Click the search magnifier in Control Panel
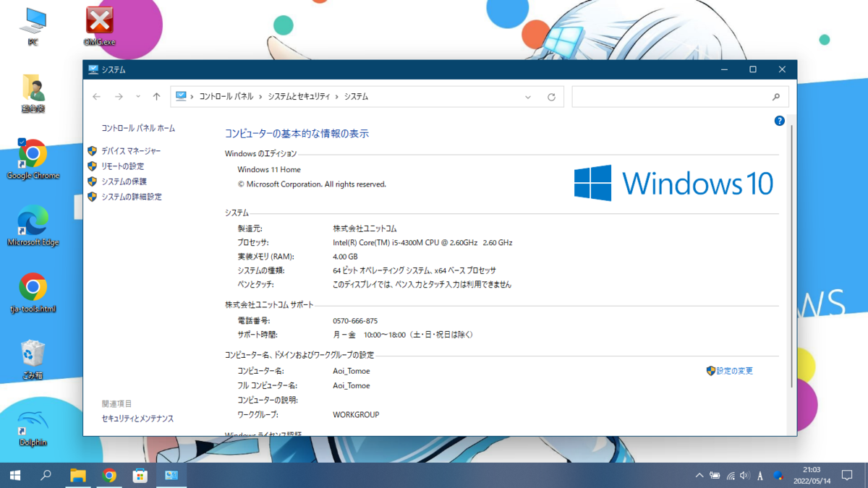Image resolution: width=868 pixels, height=488 pixels. (x=776, y=97)
